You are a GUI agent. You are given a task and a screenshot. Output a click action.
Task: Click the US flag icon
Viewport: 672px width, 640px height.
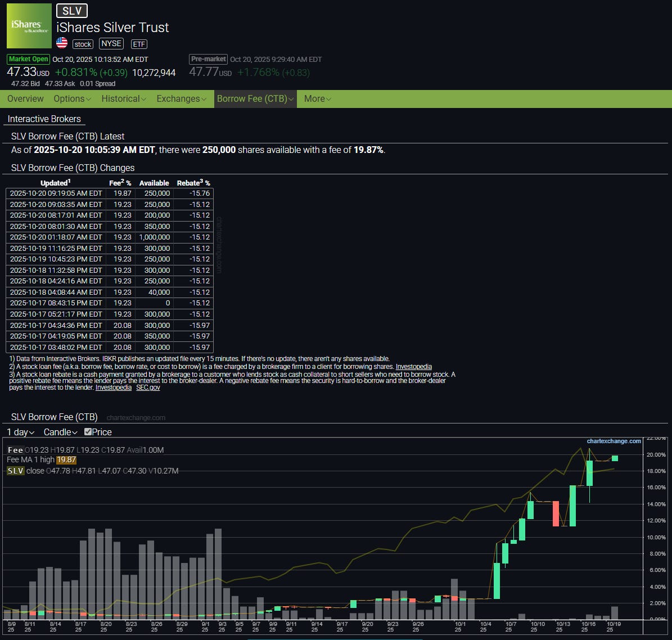(x=62, y=43)
